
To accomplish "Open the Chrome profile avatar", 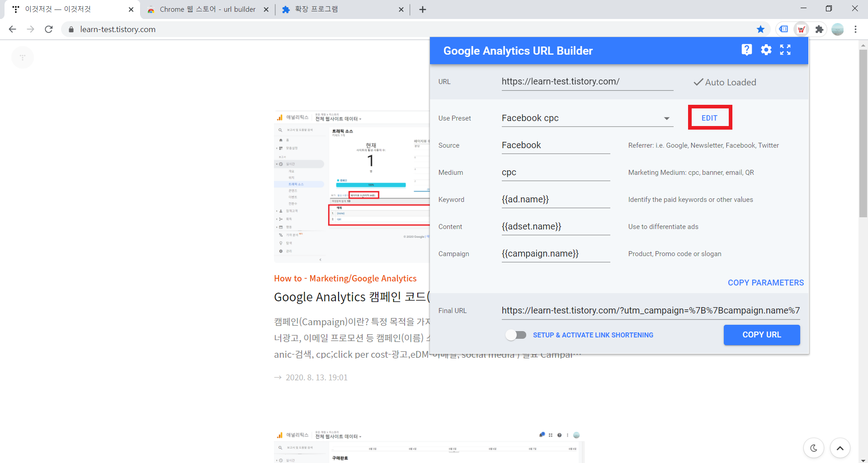I will point(838,29).
